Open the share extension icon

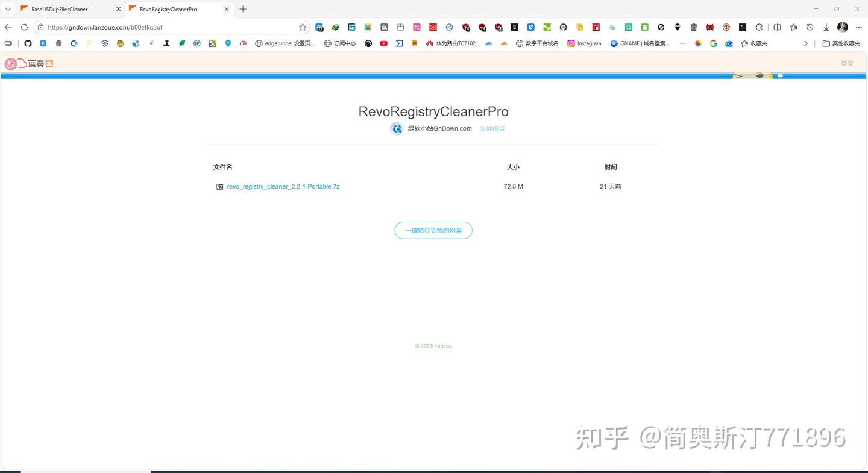(x=450, y=27)
